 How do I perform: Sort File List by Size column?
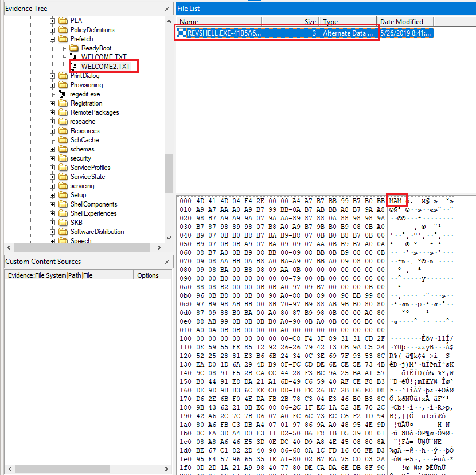click(x=290, y=21)
